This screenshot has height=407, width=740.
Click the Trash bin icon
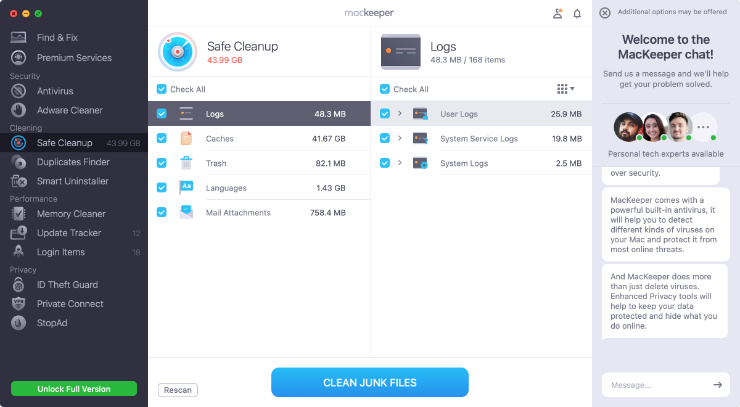[186, 163]
